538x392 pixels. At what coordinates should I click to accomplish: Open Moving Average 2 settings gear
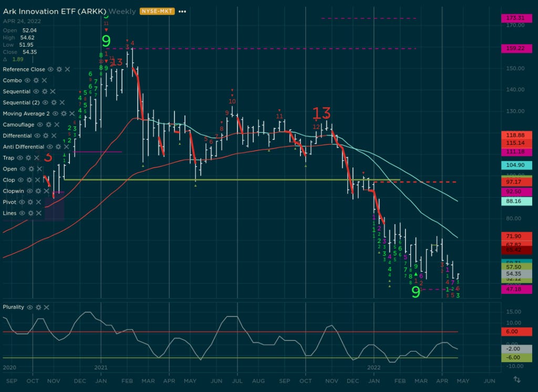point(64,113)
